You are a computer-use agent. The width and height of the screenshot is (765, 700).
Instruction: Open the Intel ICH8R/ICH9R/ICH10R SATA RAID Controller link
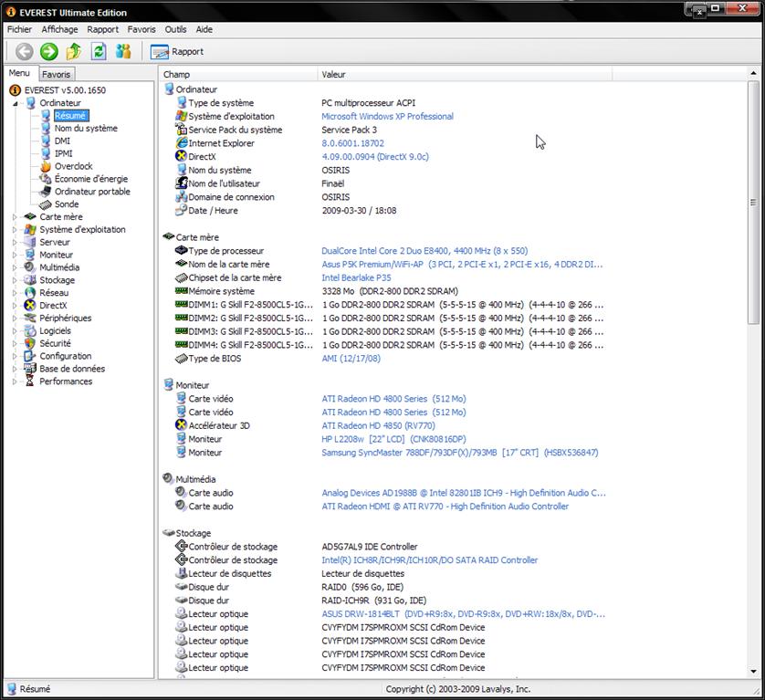(429, 560)
